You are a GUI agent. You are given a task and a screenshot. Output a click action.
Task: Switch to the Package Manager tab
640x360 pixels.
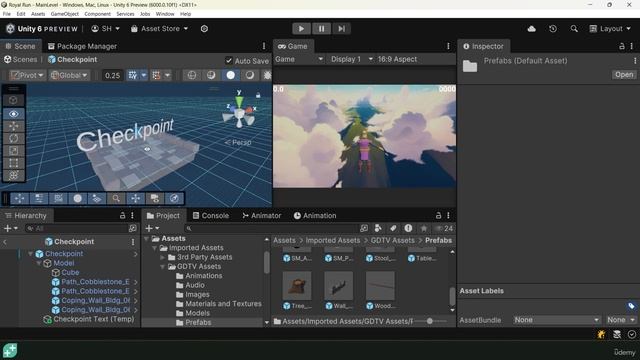[82, 46]
